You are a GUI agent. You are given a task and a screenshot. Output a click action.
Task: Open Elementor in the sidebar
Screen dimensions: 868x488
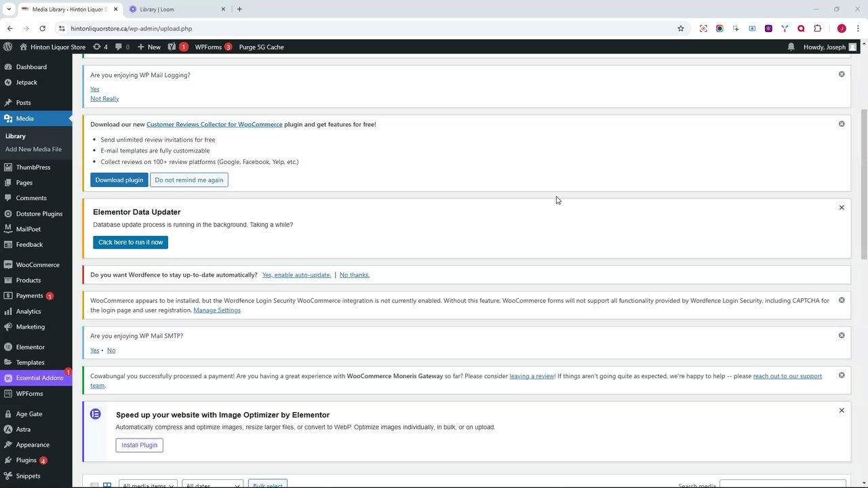click(x=30, y=347)
